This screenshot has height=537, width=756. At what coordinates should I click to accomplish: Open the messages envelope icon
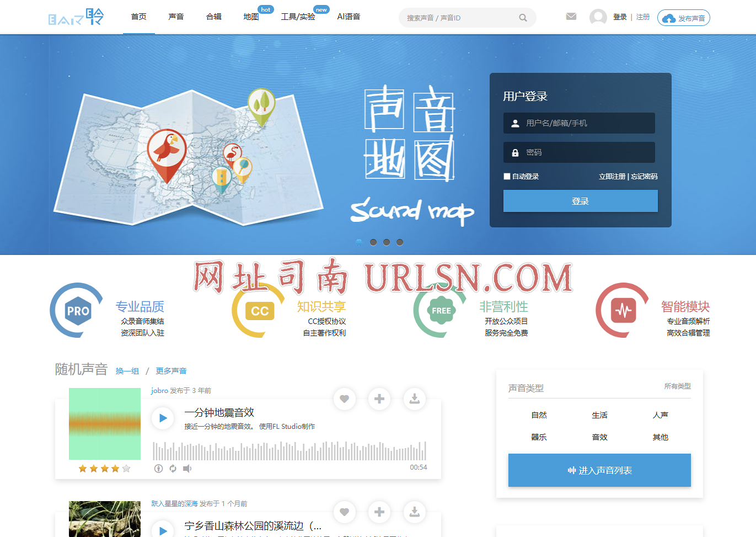tap(571, 17)
